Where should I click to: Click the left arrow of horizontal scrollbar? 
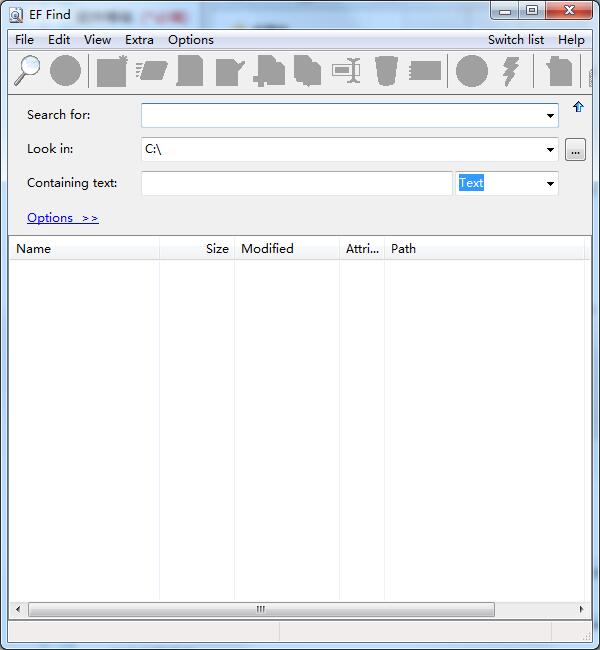tap(18, 609)
